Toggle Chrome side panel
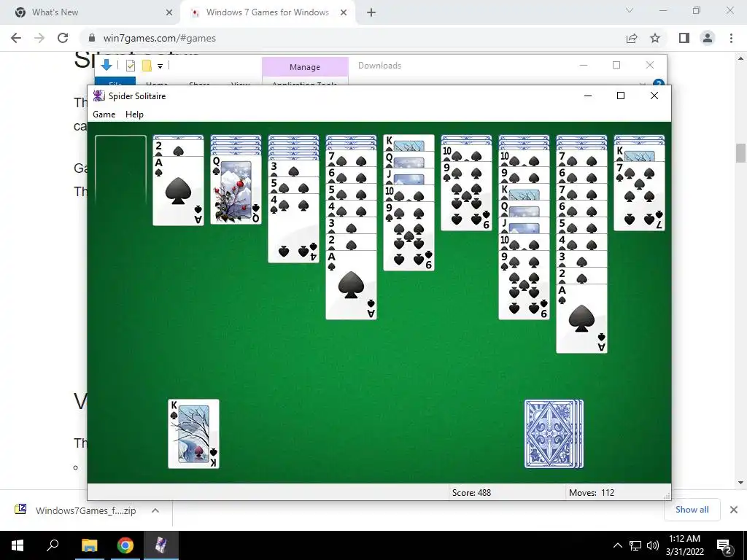Viewport: 747px width, 560px height. coord(684,38)
